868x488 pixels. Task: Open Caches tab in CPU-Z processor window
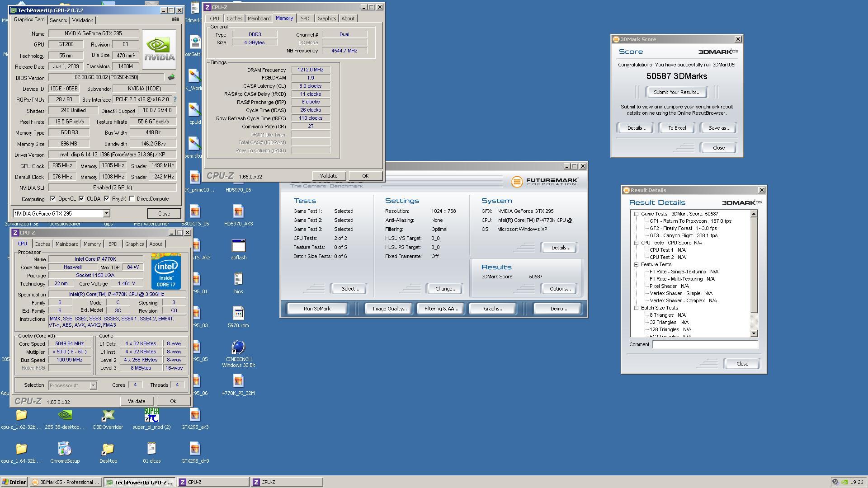tap(42, 244)
